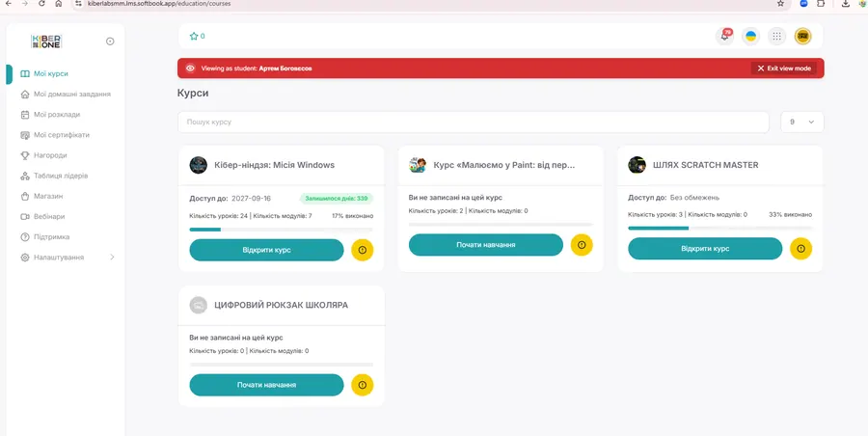Open info icon for the Малюємо у Paint course

[x=582, y=245]
